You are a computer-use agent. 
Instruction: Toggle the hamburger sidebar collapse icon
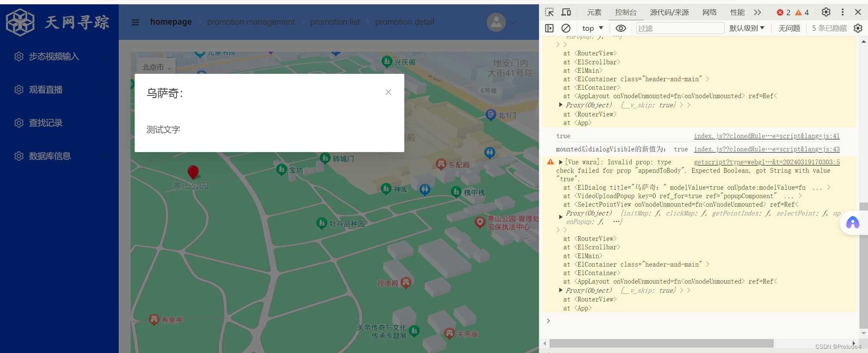click(x=135, y=22)
